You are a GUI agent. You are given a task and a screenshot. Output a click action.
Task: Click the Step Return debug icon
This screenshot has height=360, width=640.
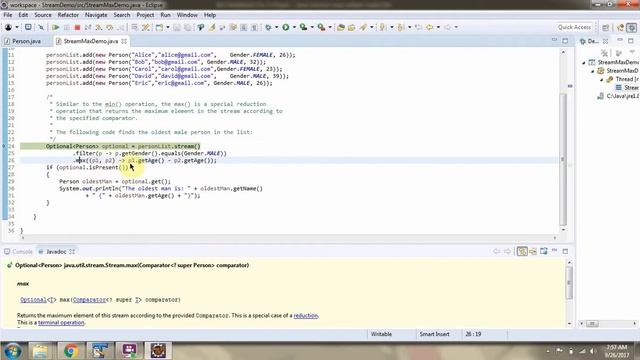(120, 27)
